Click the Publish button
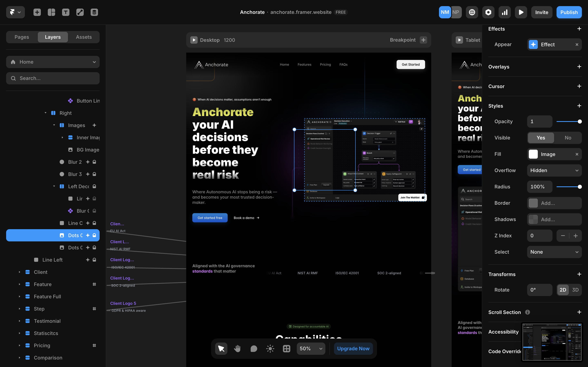The height and width of the screenshot is (367, 588). (x=569, y=12)
